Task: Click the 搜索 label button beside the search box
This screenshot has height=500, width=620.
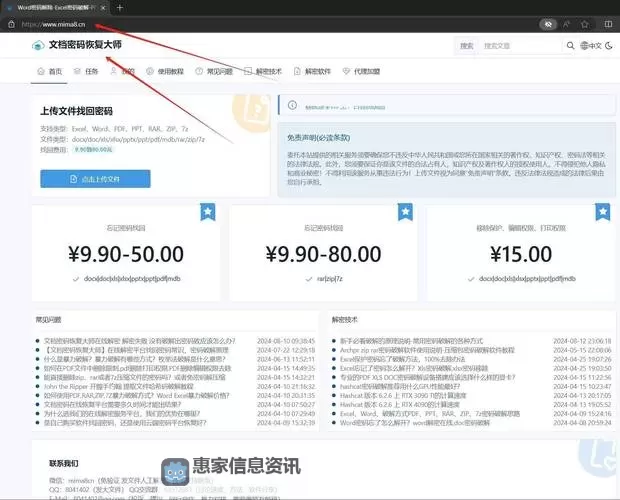Action: pyautogui.click(x=467, y=46)
